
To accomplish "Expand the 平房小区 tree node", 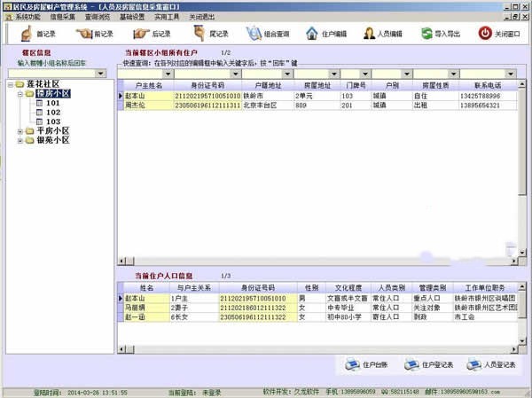I will click(21, 132).
